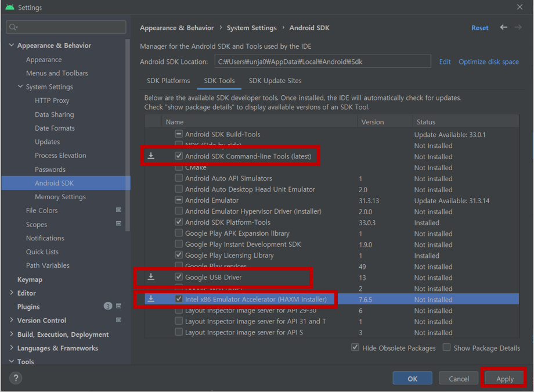Uncheck Intel x86 Emulator Accelerator checkbox

pos(178,299)
